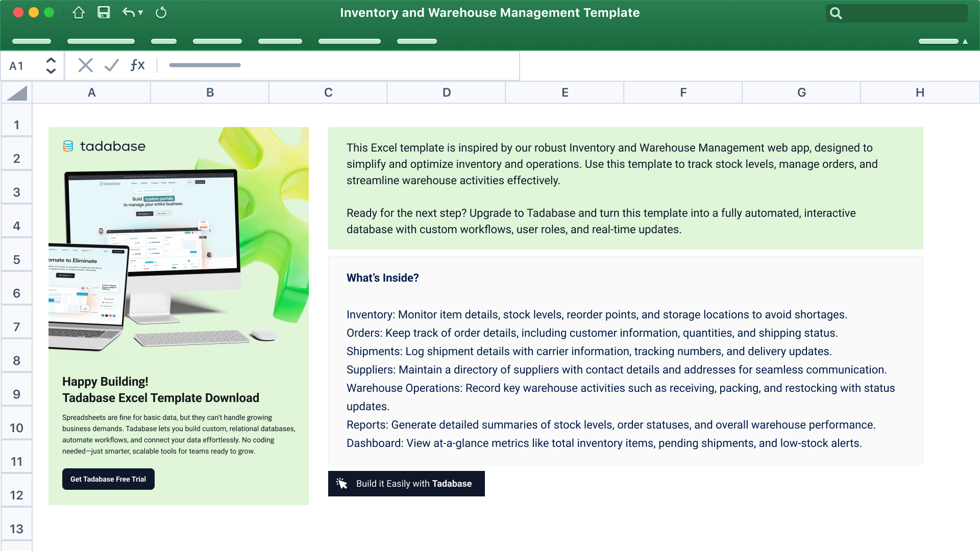Click the line starting with Suppliers: Maintain
The image size is (980, 551).
617,370
